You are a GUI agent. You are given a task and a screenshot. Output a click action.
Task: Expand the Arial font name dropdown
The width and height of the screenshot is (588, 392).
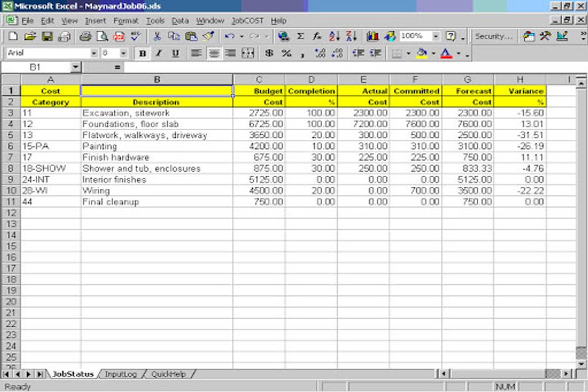93,54
